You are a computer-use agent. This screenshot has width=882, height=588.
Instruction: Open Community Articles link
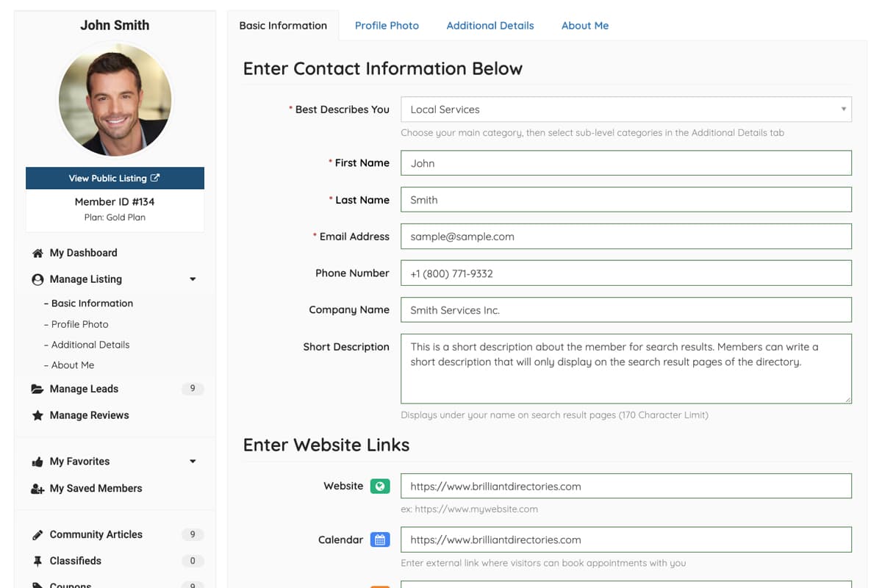pyautogui.click(x=96, y=534)
